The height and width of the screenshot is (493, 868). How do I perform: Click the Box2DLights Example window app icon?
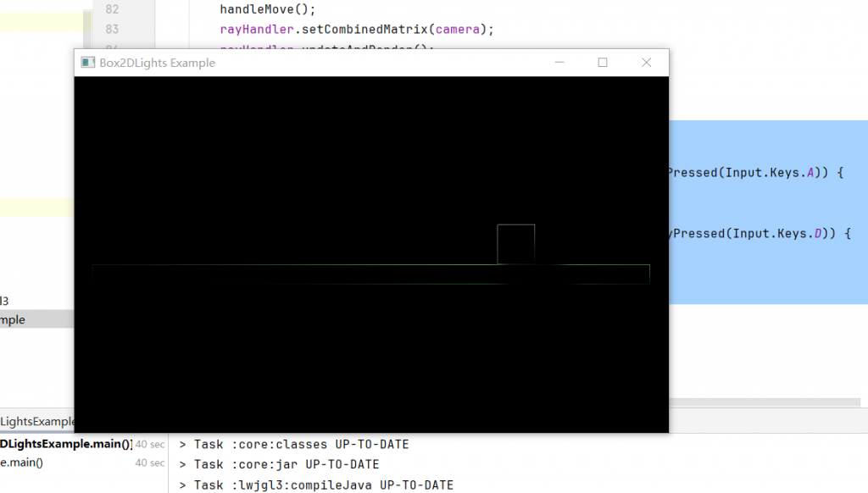pyautogui.click(x=86, y=63)
